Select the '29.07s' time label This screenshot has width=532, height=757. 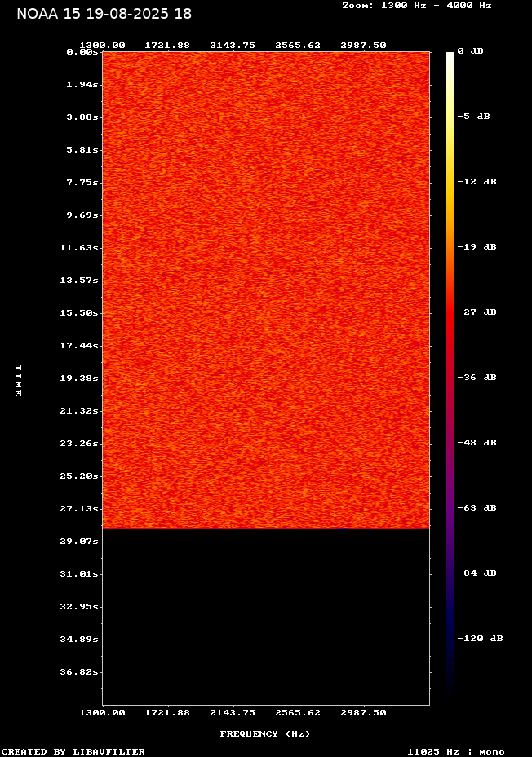coord(79,541)
